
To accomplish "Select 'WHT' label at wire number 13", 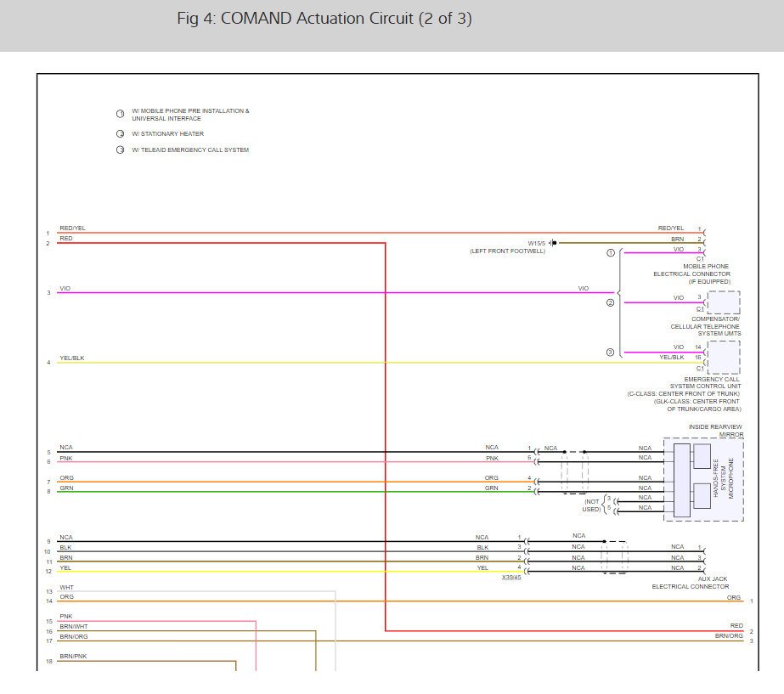I will [x=66, y=588].
